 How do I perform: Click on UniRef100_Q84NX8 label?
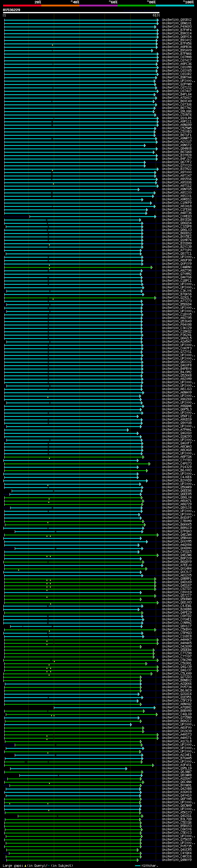(177, 149)
